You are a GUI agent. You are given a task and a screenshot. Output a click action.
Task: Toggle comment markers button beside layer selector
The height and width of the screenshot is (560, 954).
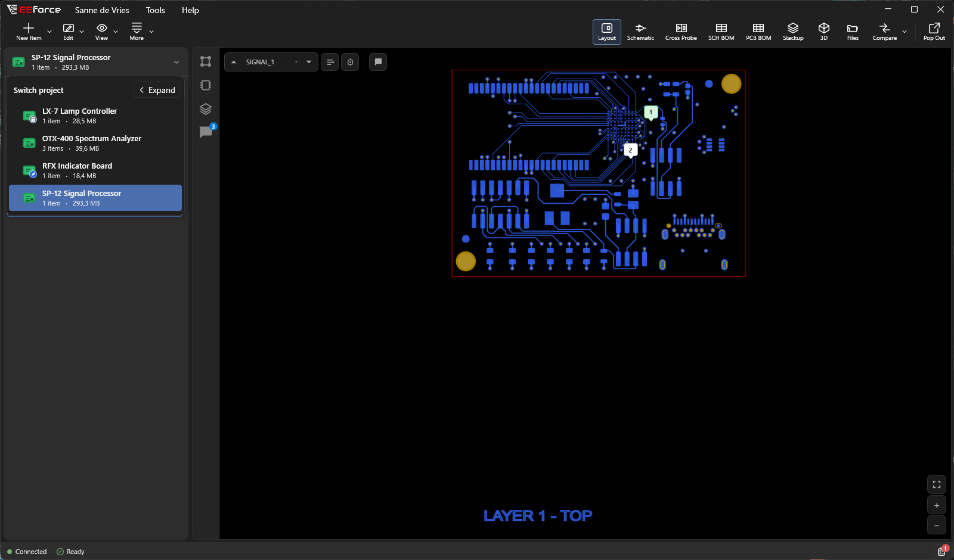[x=378, y=62]
